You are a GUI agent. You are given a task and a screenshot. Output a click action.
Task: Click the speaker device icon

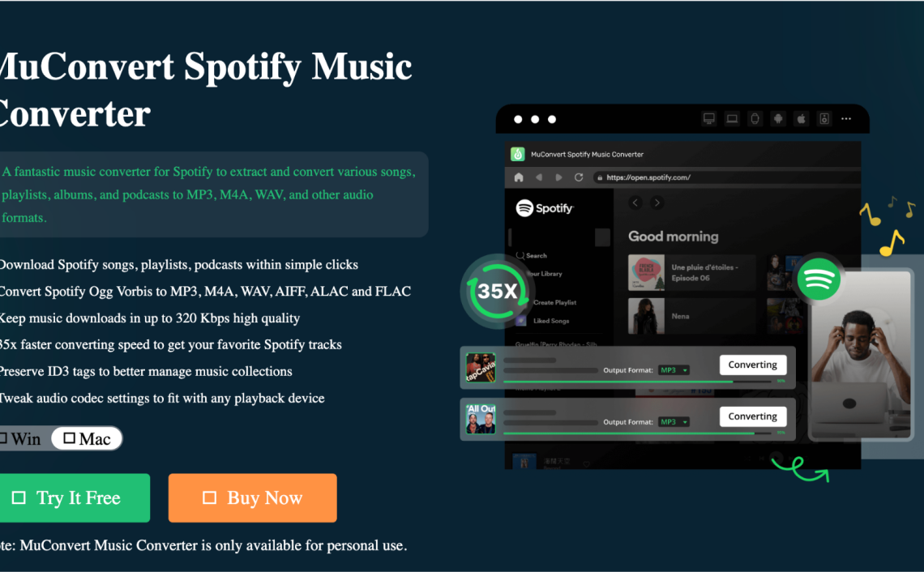(824, 119)
